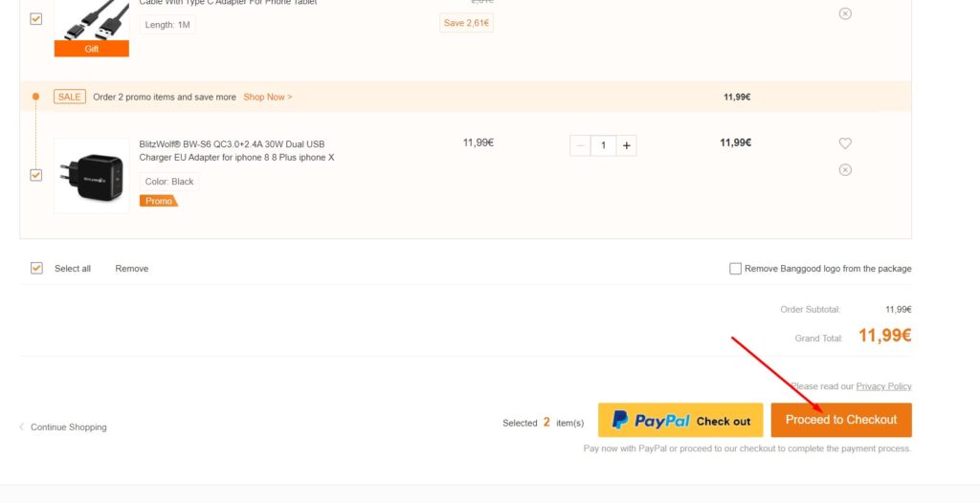Screen dimensions: 980x503
Task: Open the Privacy Policy link
Action: tap(883, 386)
